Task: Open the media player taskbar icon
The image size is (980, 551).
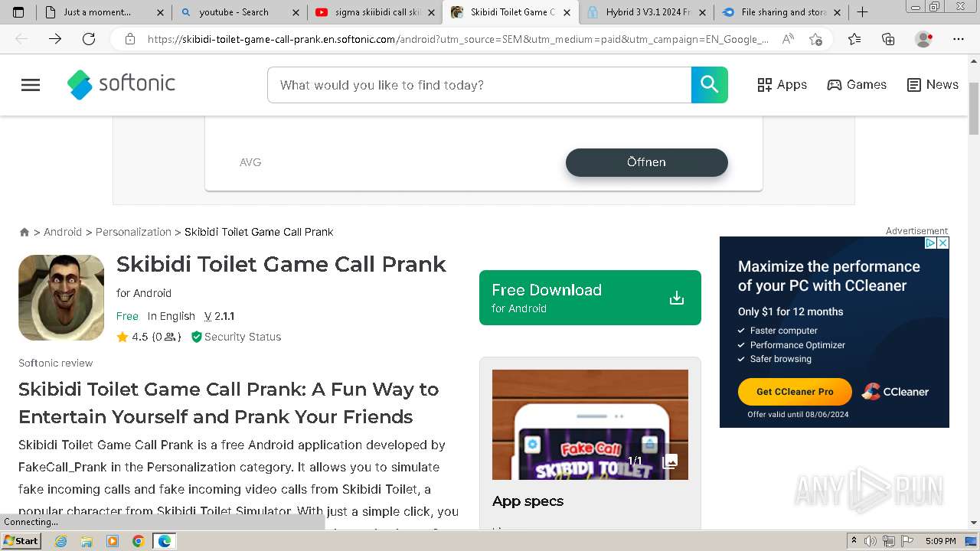Action: tap(113, 541)
